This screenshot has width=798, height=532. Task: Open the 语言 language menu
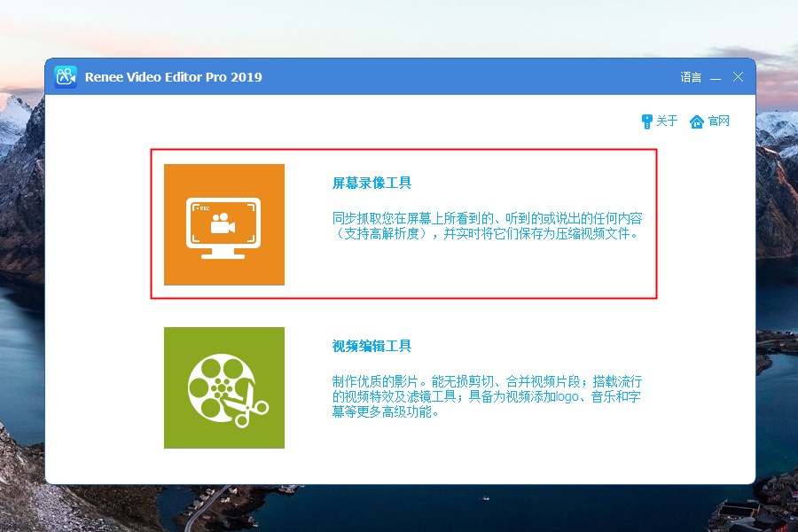tap(691, 77)
